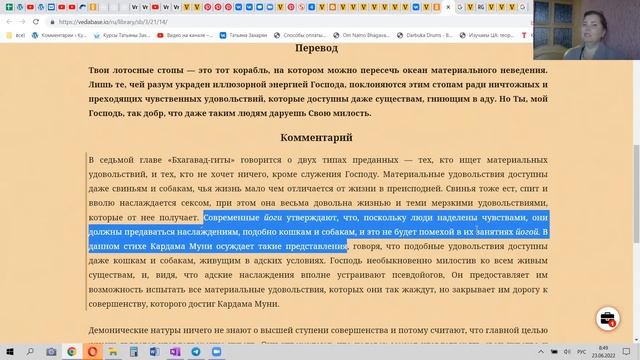Open the taskbar clock and date
The height and width of the screenshot is (360, 640).
pyautogui.click(x=603, y=352)
